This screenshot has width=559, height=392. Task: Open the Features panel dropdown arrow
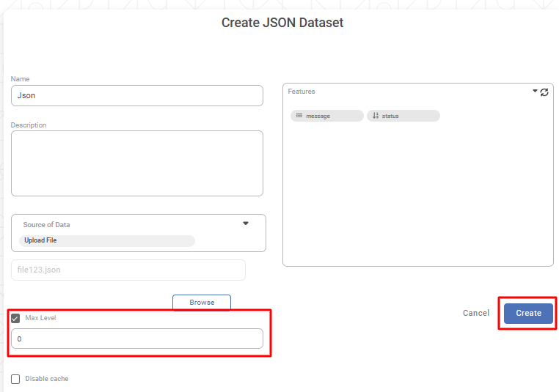click(535, 92)
